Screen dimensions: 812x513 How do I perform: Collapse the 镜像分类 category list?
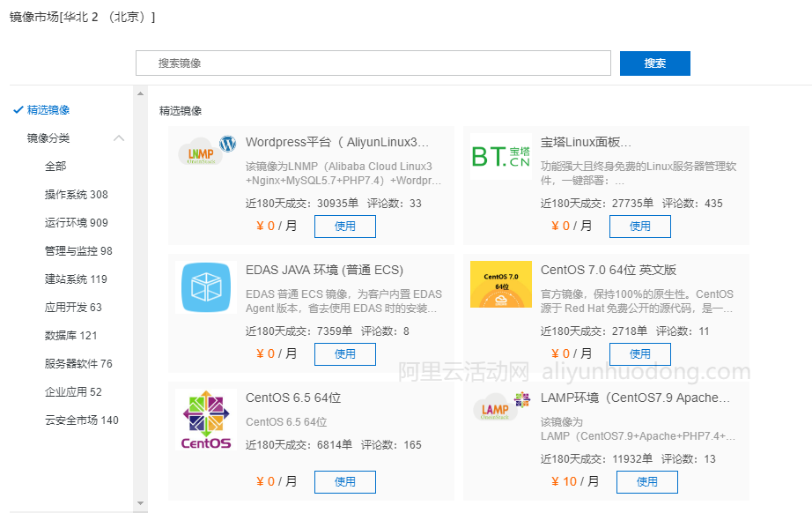(x=119, y=138)
